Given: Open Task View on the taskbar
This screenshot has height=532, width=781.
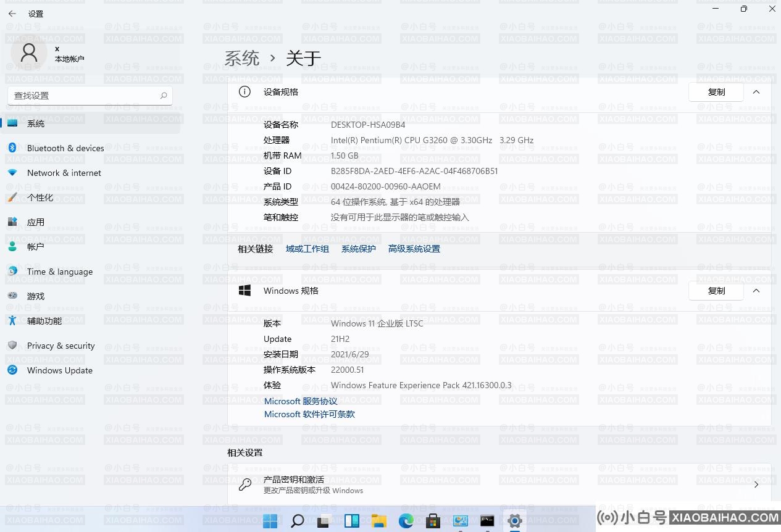Looking at the screenshot, I should click(x=324, y=521).
